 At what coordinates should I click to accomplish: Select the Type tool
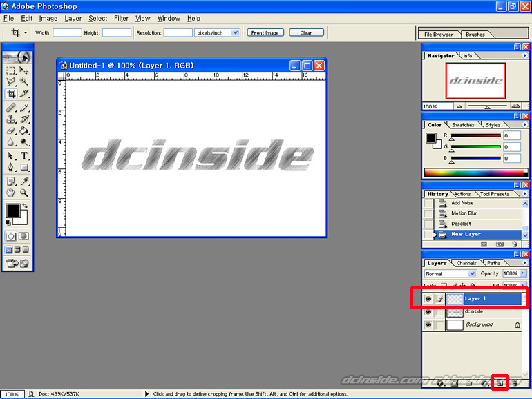click(23, 156)
